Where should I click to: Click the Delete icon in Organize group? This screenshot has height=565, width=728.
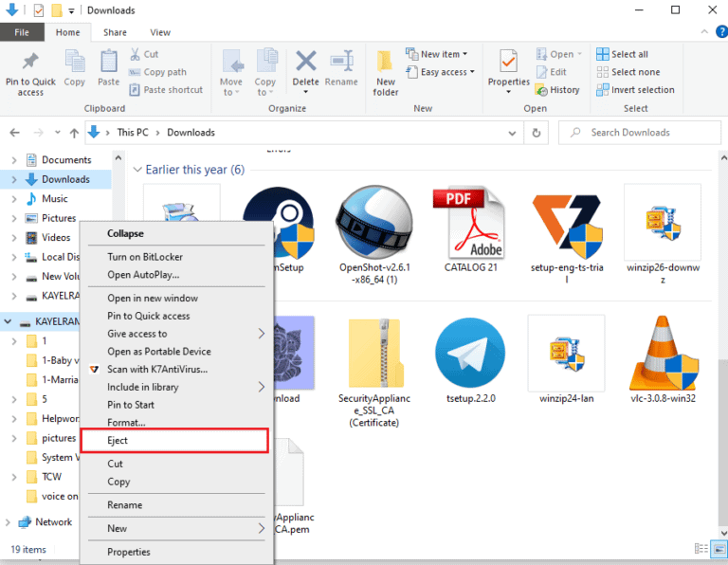tap(305, 62)
